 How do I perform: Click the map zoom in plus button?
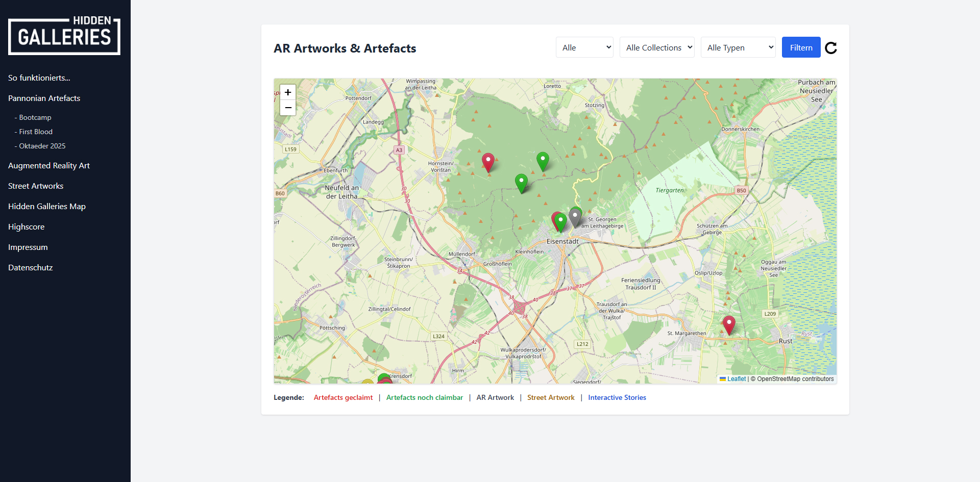tap(288, 92)
